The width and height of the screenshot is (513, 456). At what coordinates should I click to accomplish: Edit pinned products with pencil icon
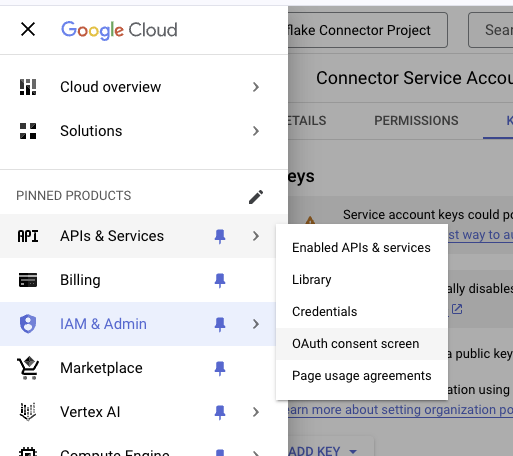tap(256, 197)
